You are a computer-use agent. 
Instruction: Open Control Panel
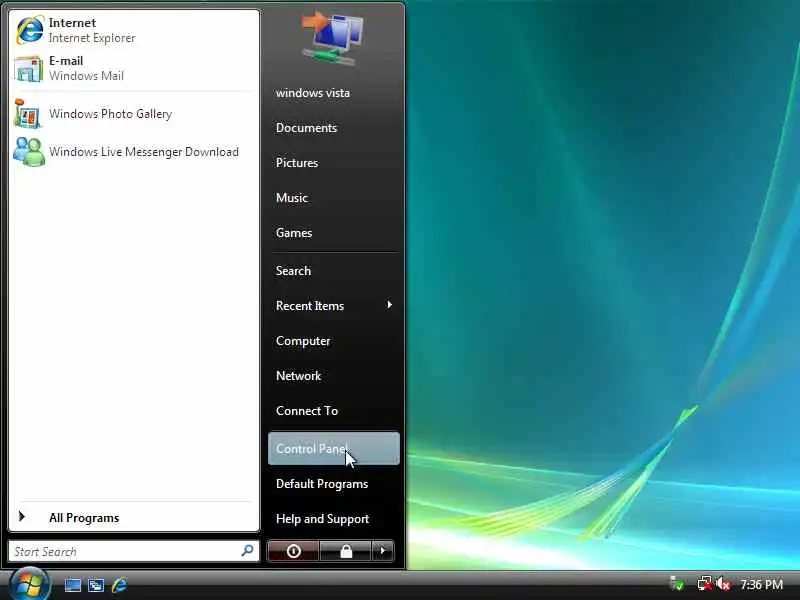(x=334, y=449)
